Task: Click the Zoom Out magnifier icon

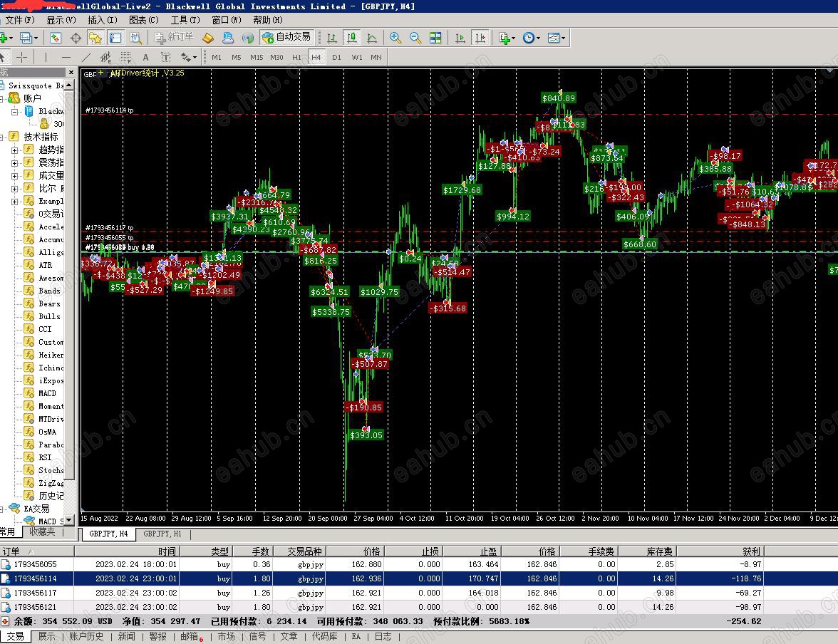Action: (x=415, y=38)
